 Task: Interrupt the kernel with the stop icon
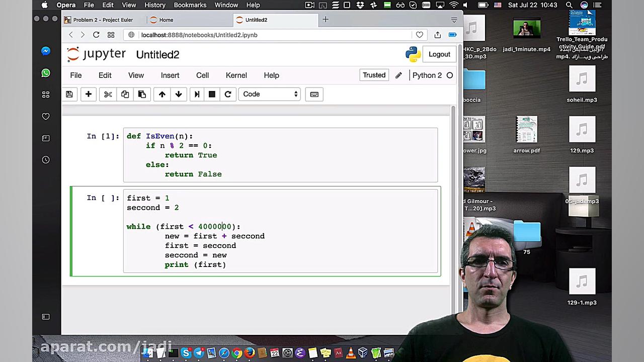coord(212,94)
